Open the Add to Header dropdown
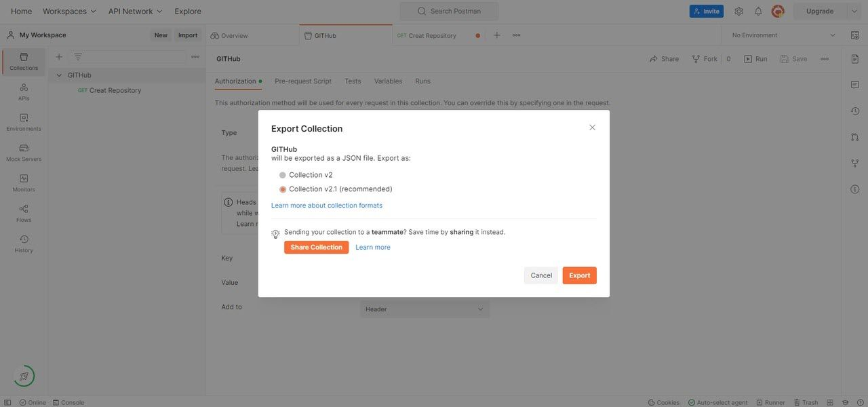Viewport: 868px width, 407px height. tap(425, 309)
